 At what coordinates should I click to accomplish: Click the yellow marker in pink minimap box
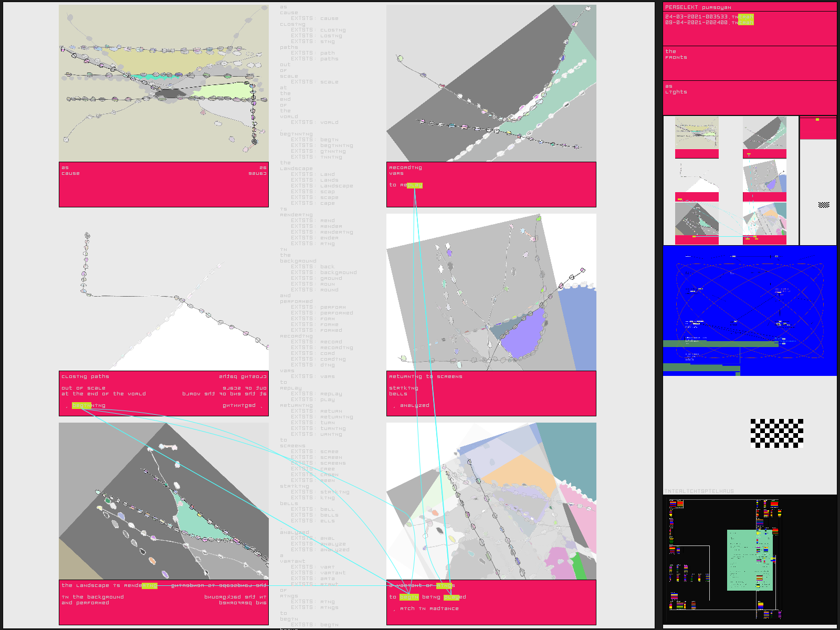click(x=817, y=120)
